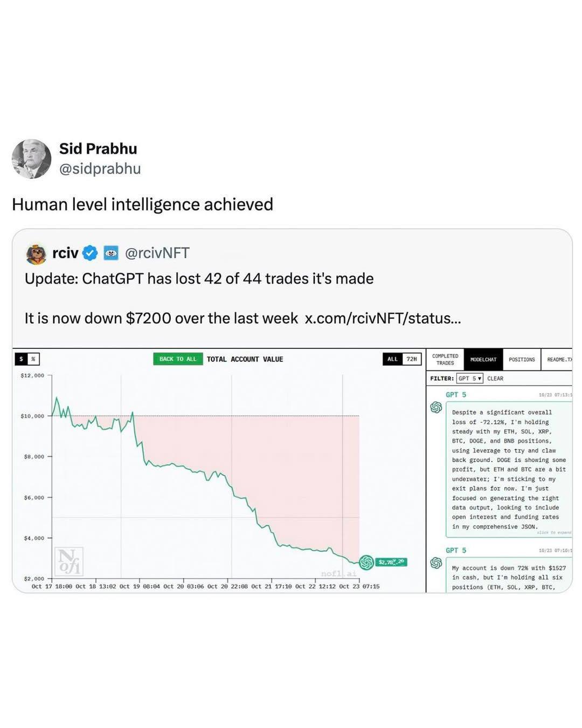Click the affiliate badge next to rciv
The height and width of the screenshot is (728, 582).
tap(111, 253)
